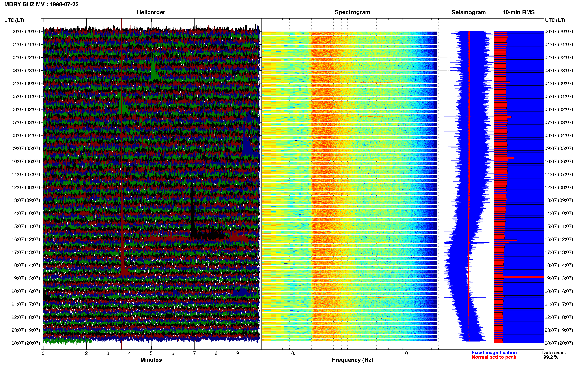This screenshot has height=368, width=588.
Task: Select left time label '08:07 (04:07)'
Action: 26,135
